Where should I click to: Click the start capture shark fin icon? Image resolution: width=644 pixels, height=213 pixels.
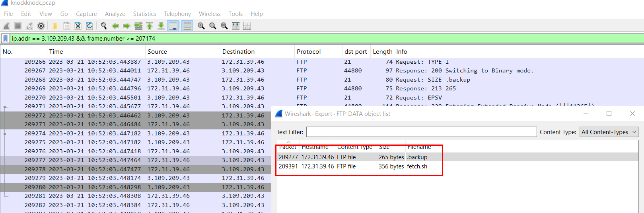coord(6,26)
